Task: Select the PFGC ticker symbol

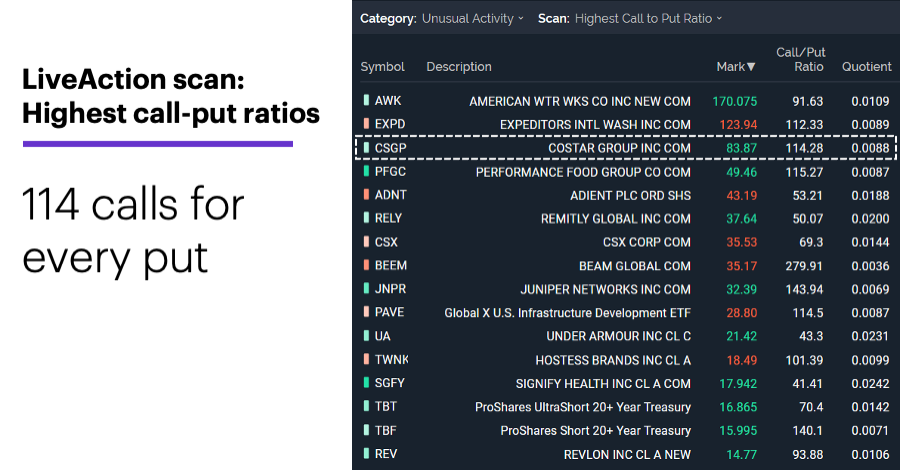Action: click(x=390, y=172)
